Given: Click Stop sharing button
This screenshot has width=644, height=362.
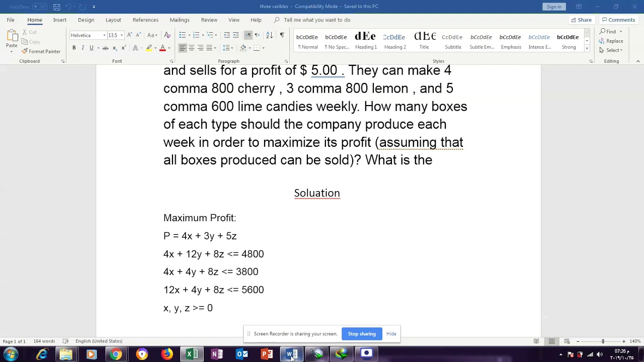Looking at the screenshot, I should click(x=362, y=334).
